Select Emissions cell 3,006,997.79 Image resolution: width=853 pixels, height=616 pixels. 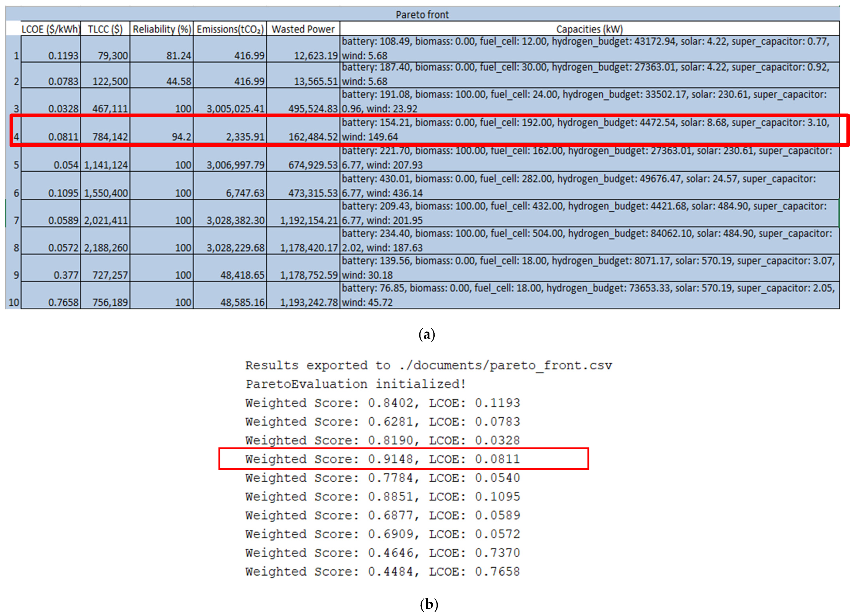(x=230, y=158)
